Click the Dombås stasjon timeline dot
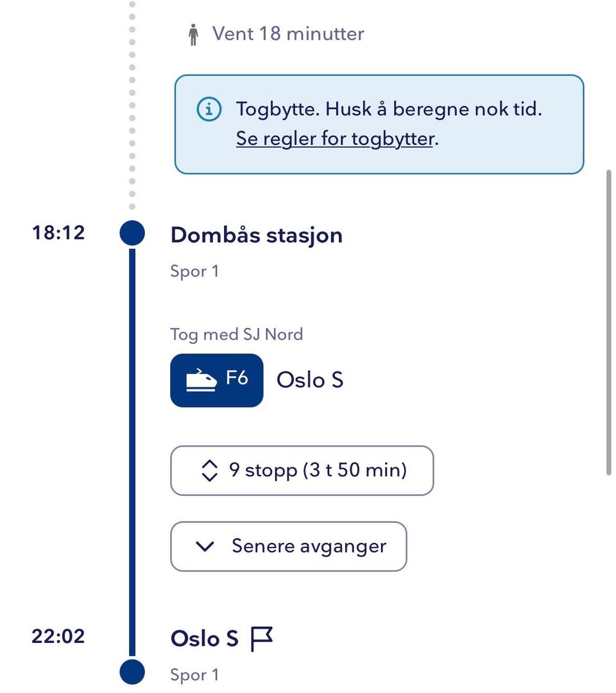The image size is (616, 693). (x=132, y=232)
